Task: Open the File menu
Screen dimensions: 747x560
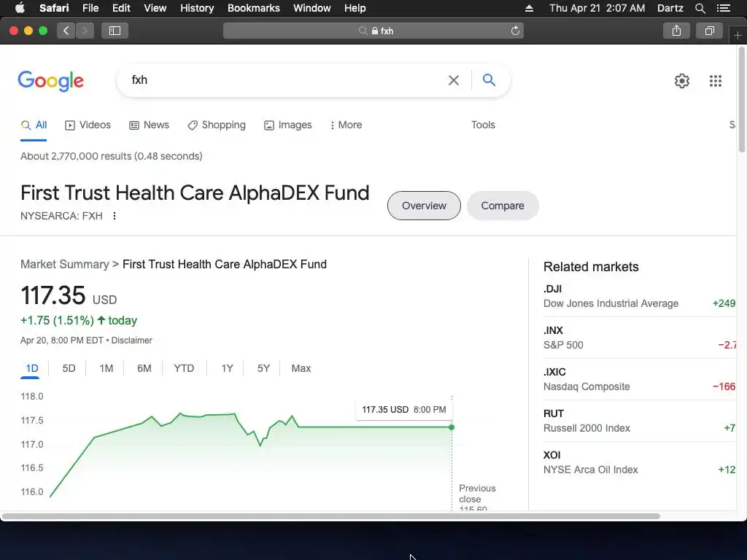Action: 90,8
